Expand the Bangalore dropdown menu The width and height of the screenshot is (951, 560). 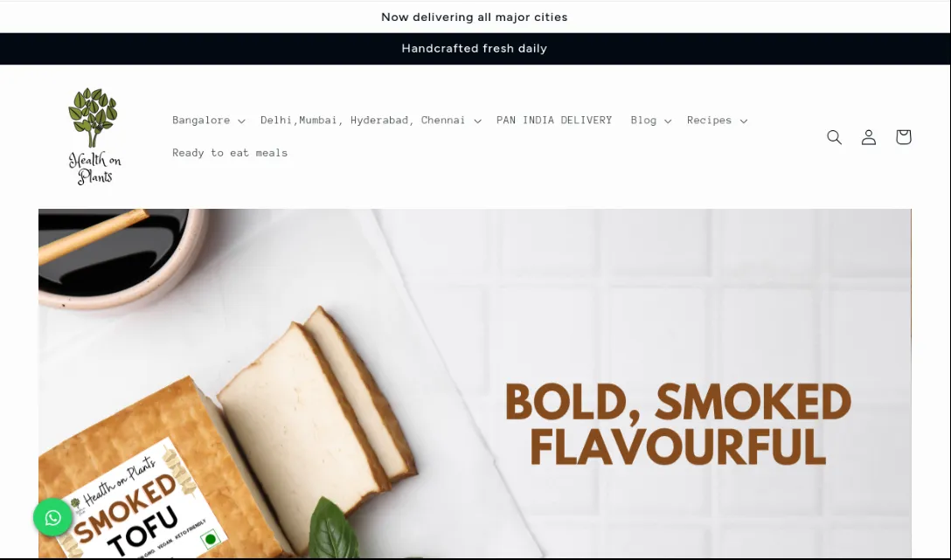click(x=209, y=120)
